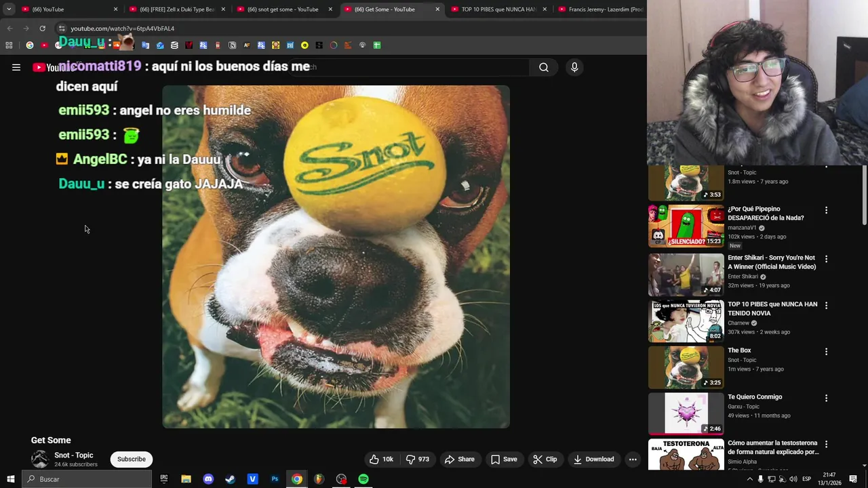Click the page vertical scrollbar
Viewport: 868px width, 488px height.
tap(864, 197)
